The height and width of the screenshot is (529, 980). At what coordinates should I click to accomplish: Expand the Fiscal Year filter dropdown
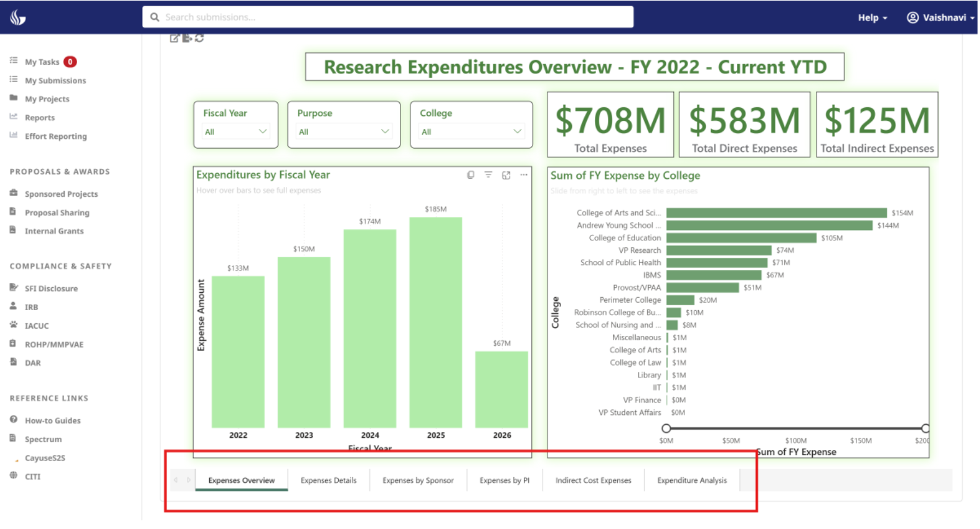[236, 132]
